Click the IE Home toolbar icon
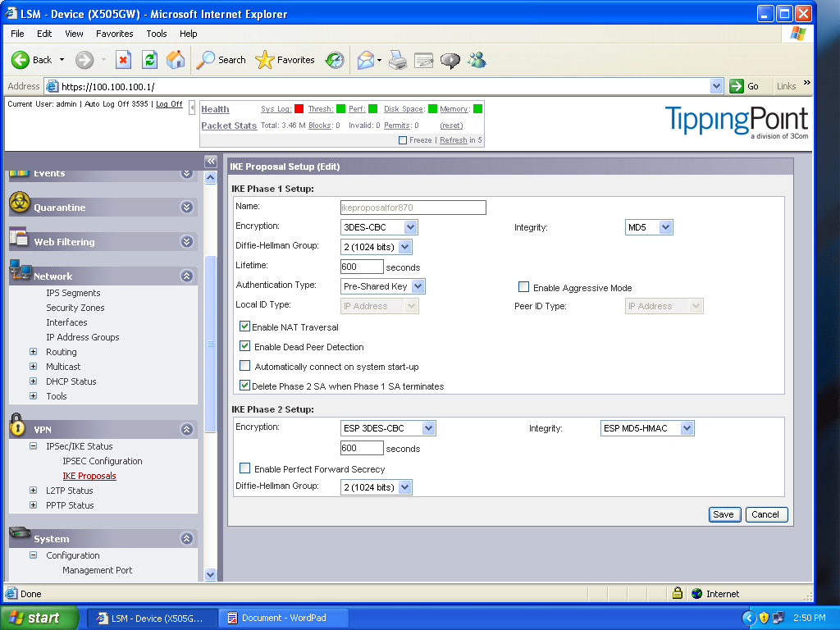 176,60
